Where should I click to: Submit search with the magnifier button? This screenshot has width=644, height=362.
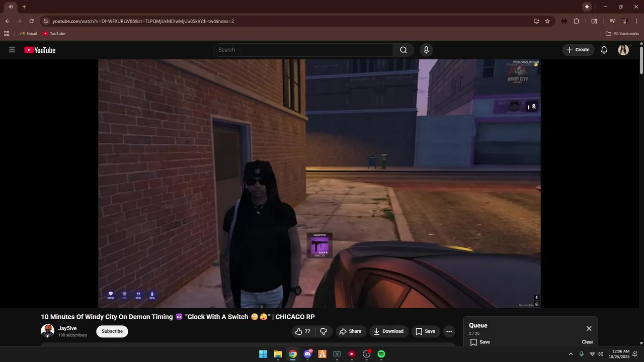pos(404,50)
